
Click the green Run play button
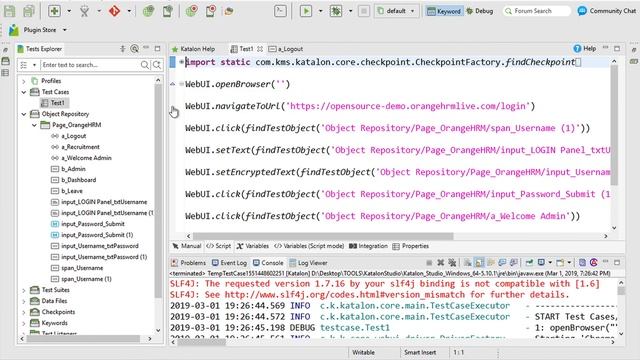tap(306, 11)
